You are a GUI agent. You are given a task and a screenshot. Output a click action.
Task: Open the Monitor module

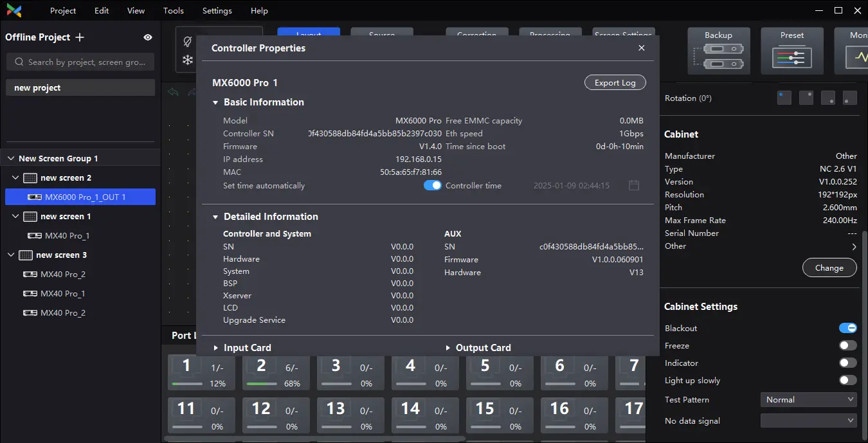point(851,51)
